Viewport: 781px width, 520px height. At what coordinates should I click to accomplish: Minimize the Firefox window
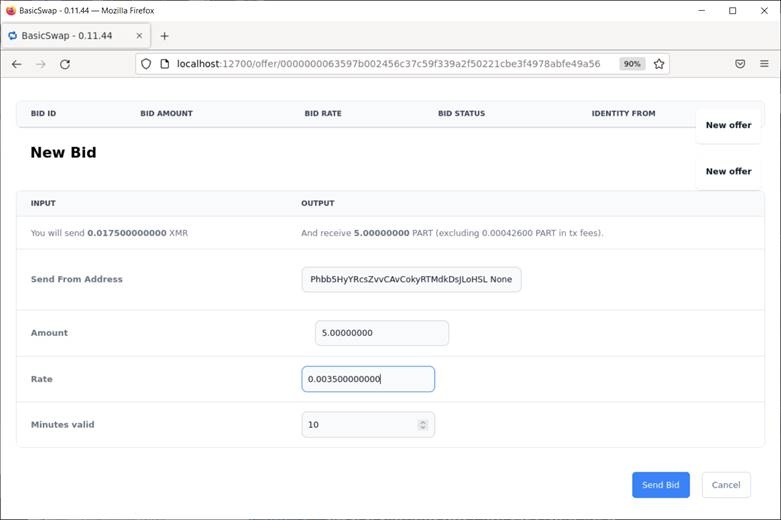701,10
